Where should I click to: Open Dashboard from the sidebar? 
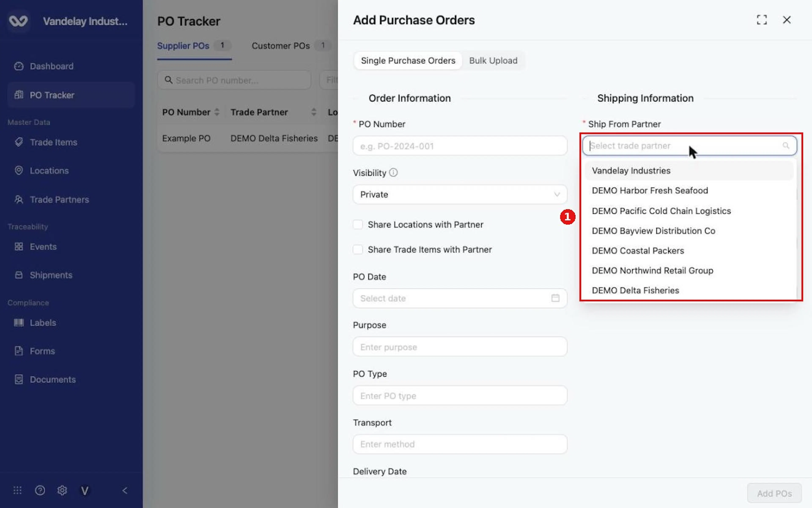tap(71, 66)
